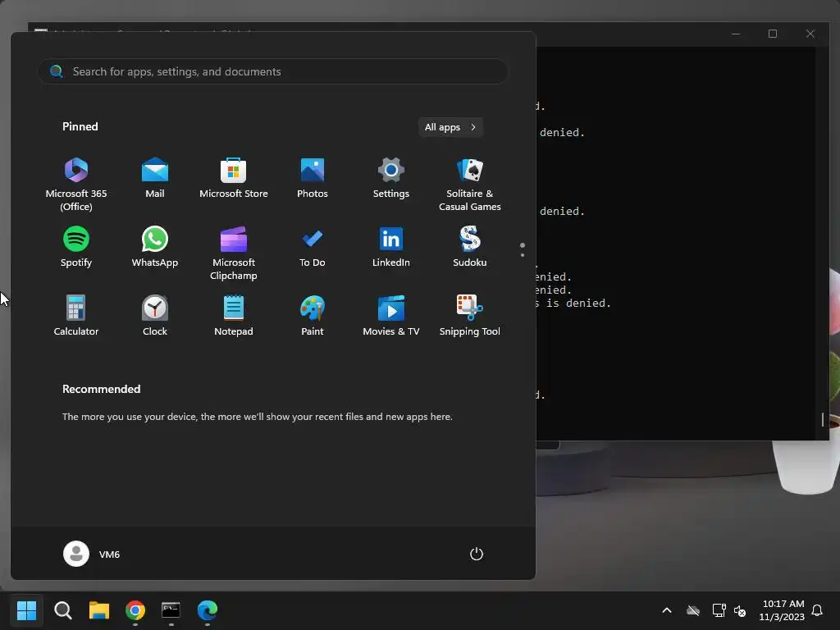Launch WhatsApp

tap(155, 246)
